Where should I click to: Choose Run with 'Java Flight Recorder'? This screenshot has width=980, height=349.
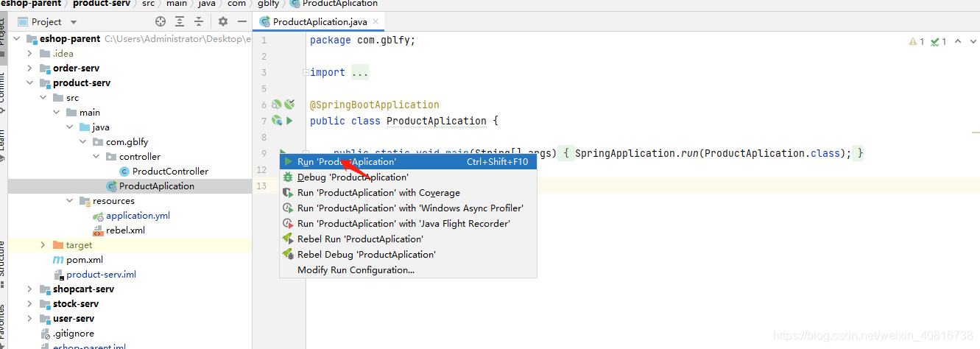point(408,224)
